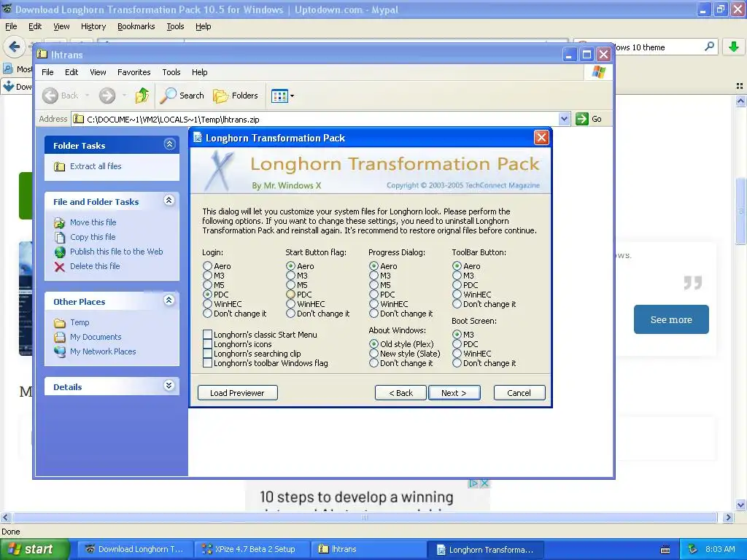Switch to XPize 4.7 Beta 2 Setup taskbar item
Viewport: 747px width, 560px height.
[x=251, y=549]
